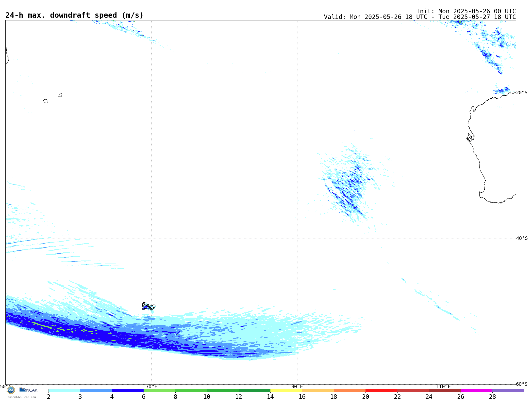The height and width of the screenshot is (400, 532).
Task: Click the 20°S latitude label
Action: [x=522, y=93]
